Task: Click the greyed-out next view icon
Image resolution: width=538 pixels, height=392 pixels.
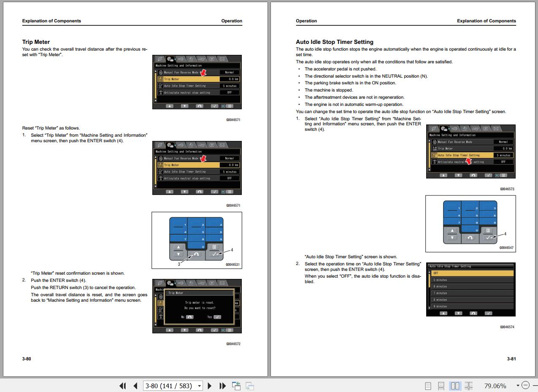Action: [249, 386]
